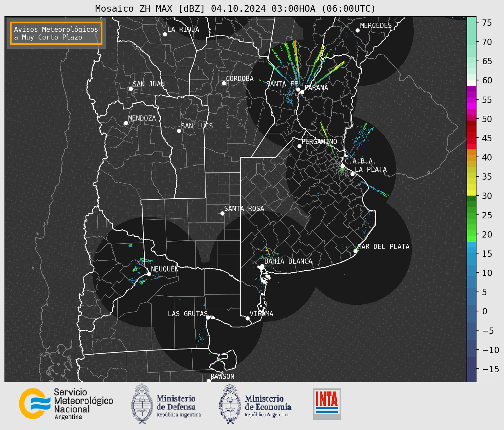504x430 pixels.
Task: Click the 'SANTA ROSA' map label
Action: coord(244,208)
